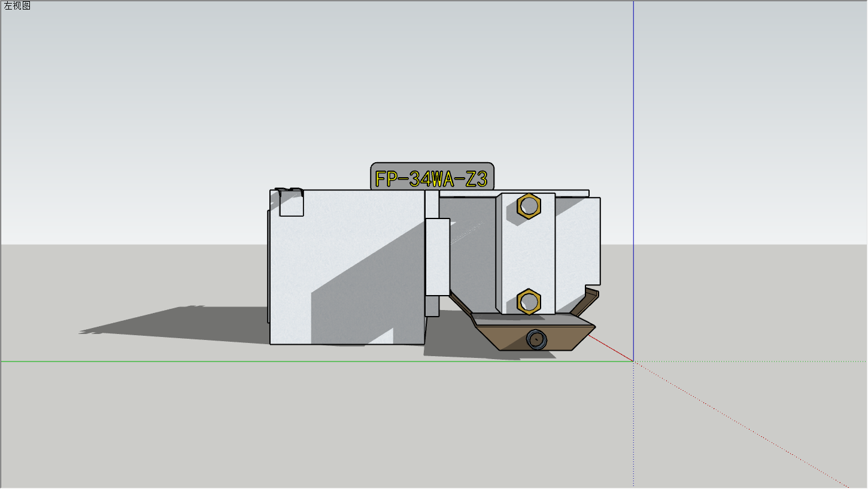Select the upper brass hex nut

(x=529, y=206)
